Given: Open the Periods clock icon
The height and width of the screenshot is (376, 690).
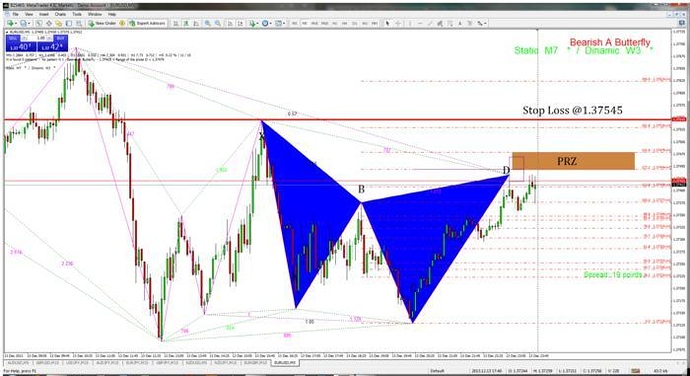Looking at the screenshot, I should point(265,23).
